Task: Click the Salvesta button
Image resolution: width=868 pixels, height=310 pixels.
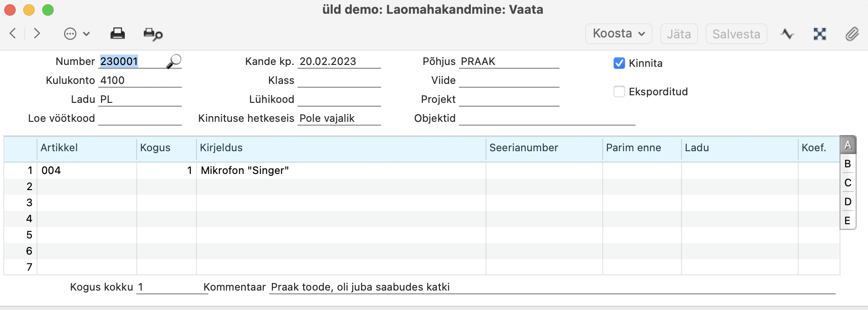Action: 736,34
